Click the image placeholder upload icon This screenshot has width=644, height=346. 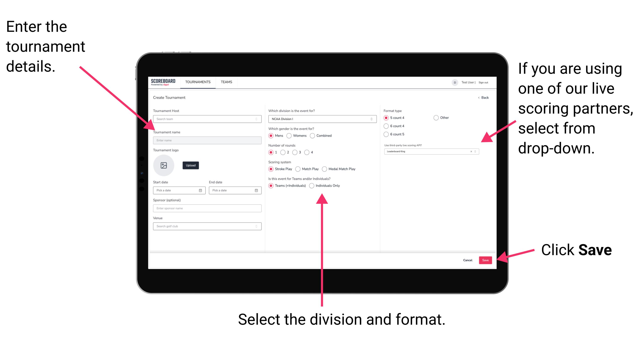click(x=164, y=165)
